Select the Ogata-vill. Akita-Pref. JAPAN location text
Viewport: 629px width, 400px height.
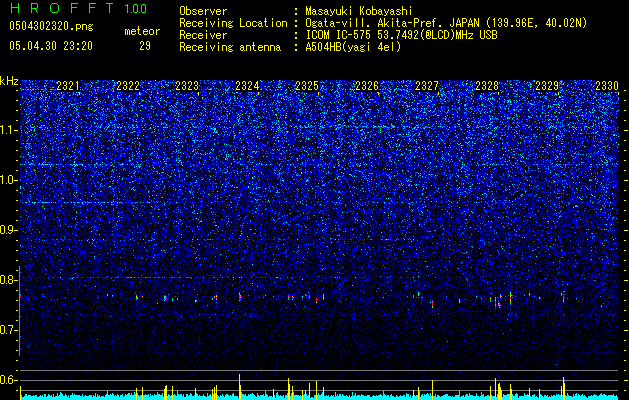point(446,23)
